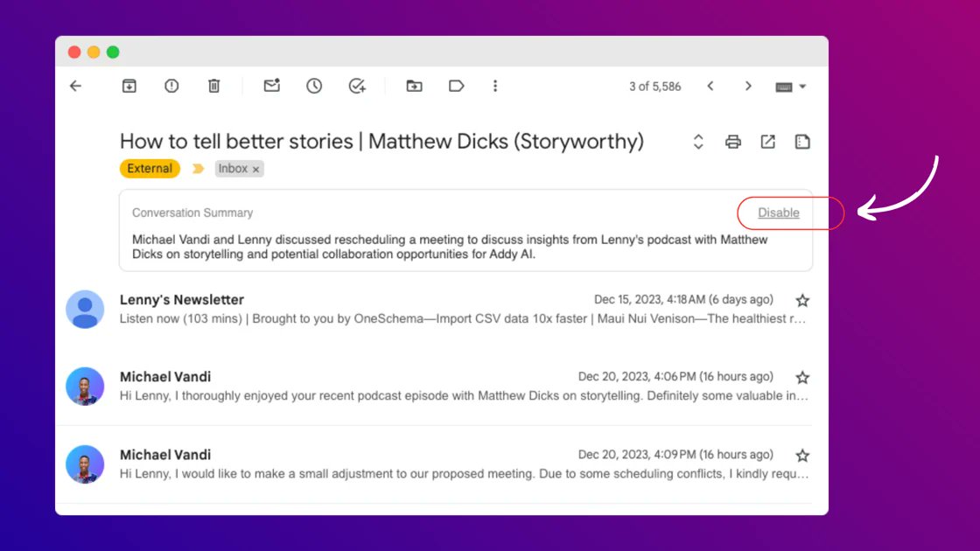Image resolution: width=980 pixels, height=551 pixels.
Task: Click Lenny's Newsletter sender avatar
Action: tap(85, 310)
